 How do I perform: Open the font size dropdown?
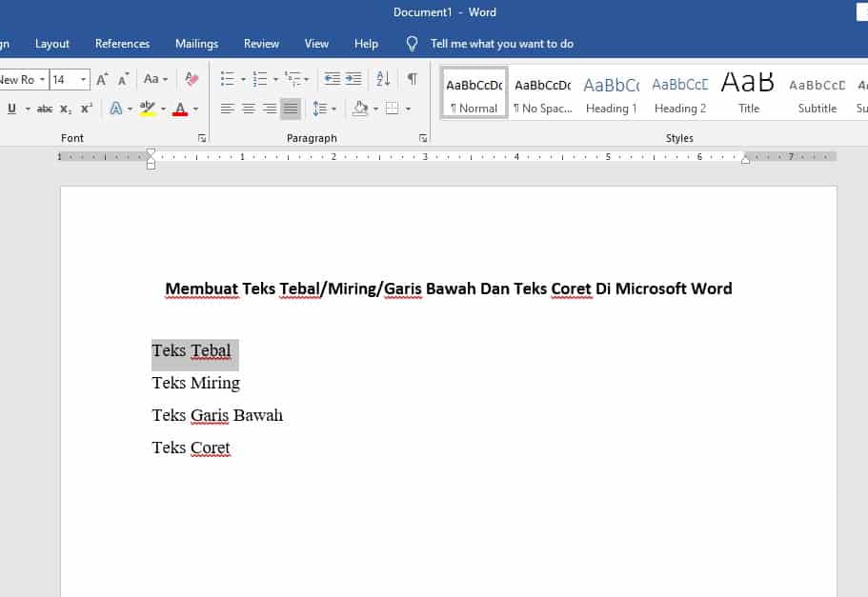(x=83, y=79)
